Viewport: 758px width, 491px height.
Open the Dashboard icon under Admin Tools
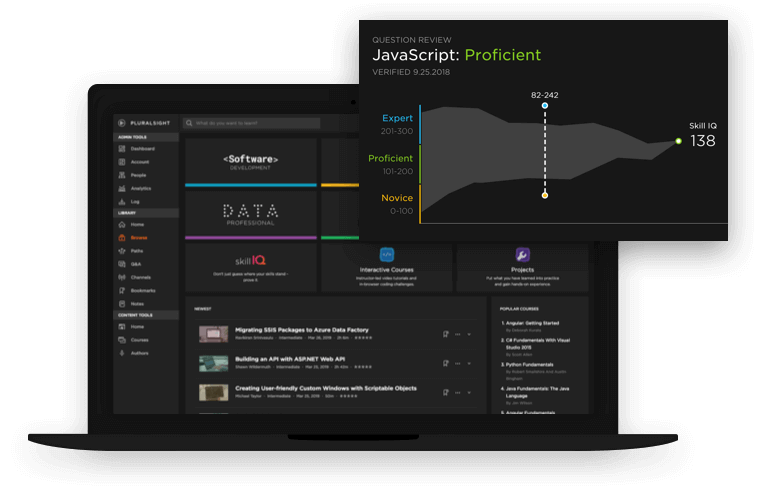coord(121,148)
